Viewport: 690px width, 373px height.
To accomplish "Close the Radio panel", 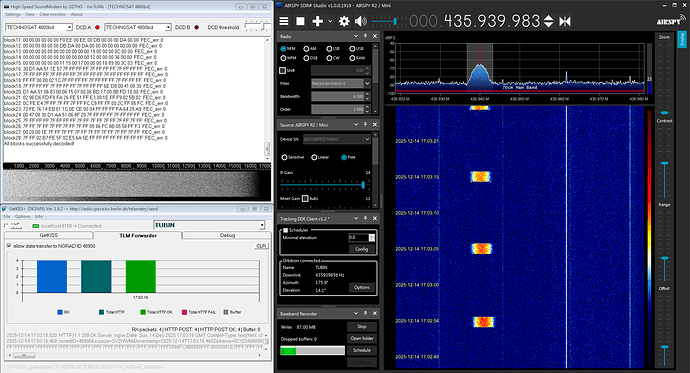I will 375,36.
